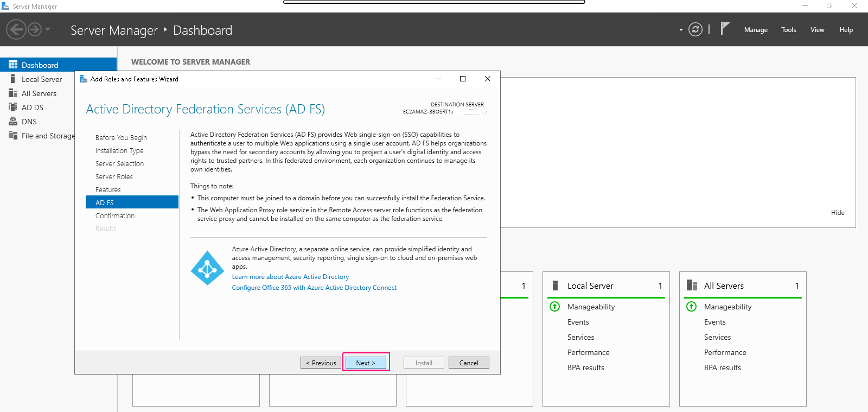Open dropdown arrow left of the refresh icon
The height and width of the screenshot is (412, 868).
(x=681, y=30)
